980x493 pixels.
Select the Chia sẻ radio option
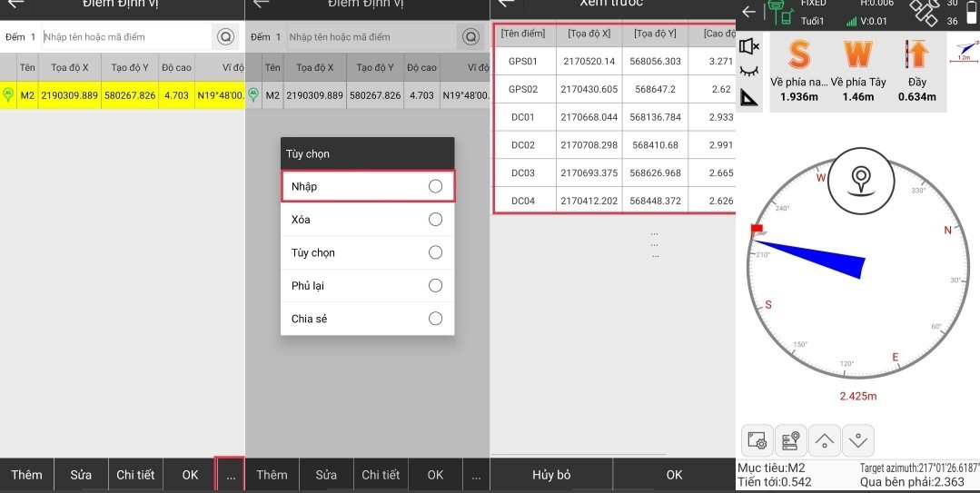[435, 319]
